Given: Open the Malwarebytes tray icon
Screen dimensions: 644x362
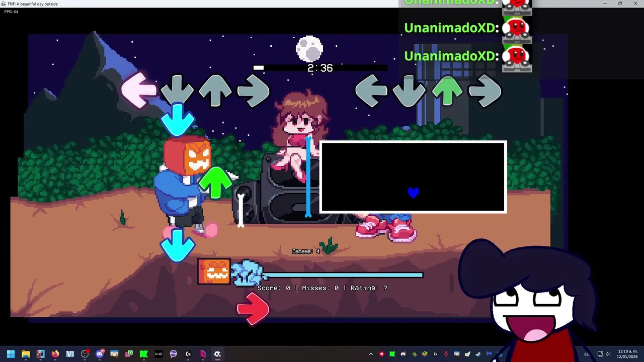Looking at the screenshot, I should pos(489,354).
